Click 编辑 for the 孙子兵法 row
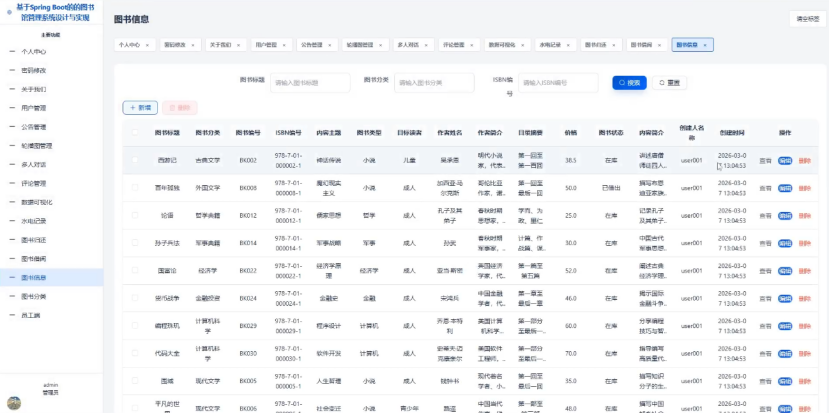This screenshot has width=829, height=413. click(x=785, y=243)
